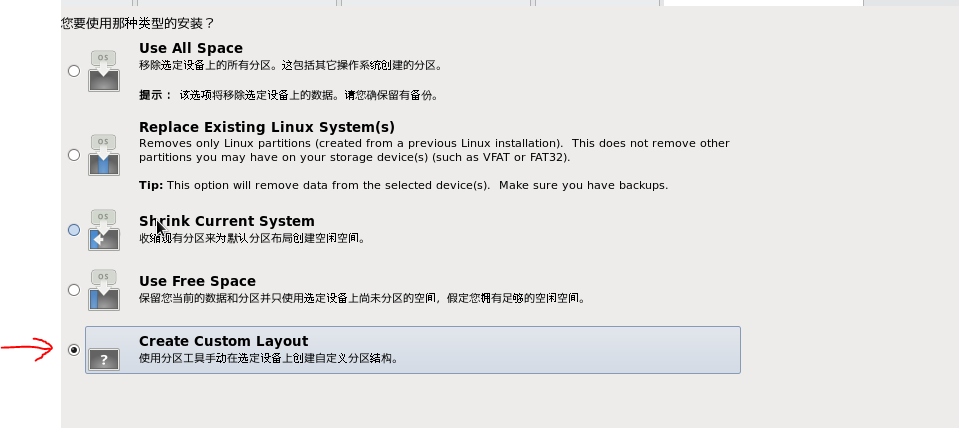This screenshot has height=428, width=959.
Task: Click the "Create Custom Layout" title label
Action: 224,341
